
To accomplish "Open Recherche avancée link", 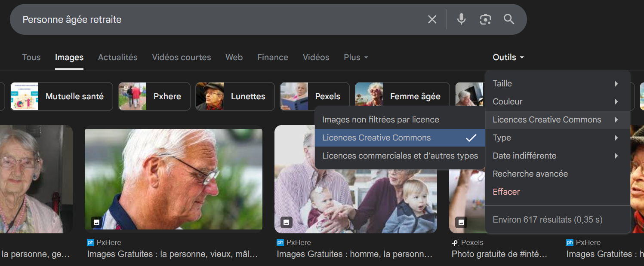I will pos(530,174).
